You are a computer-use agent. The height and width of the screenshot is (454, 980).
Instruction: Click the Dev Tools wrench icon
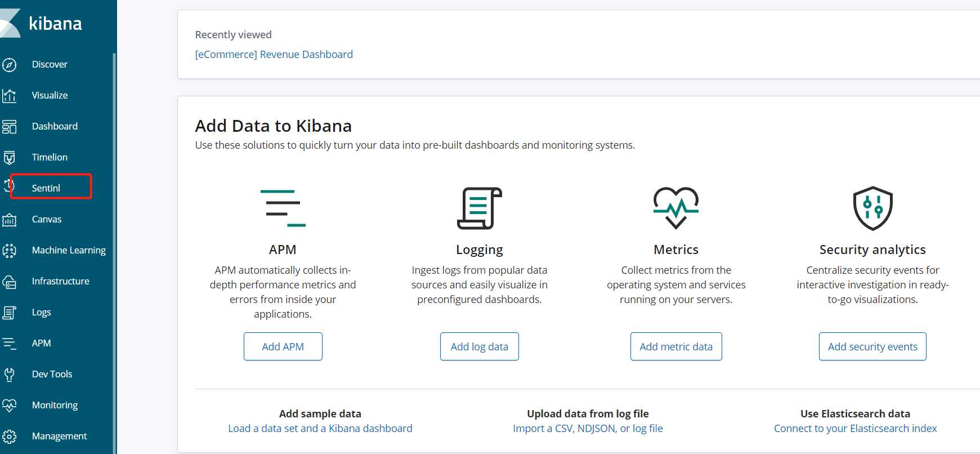9,375
